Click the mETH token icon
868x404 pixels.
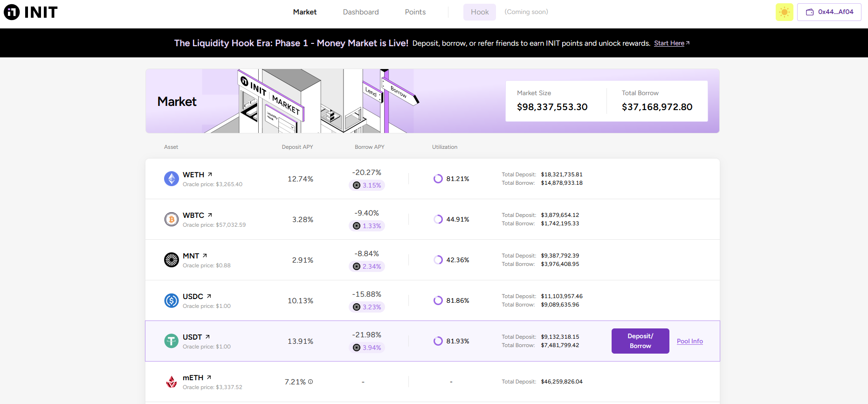[x=172, y=382]
